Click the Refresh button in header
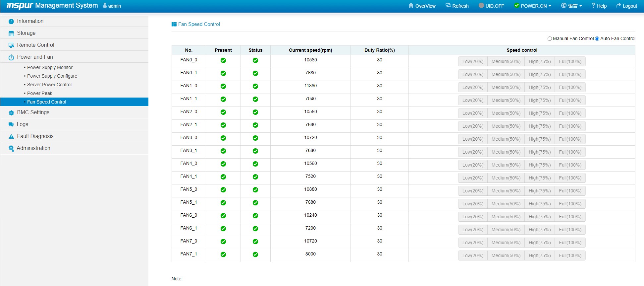The image size is (644, 286). coord(457,6)
